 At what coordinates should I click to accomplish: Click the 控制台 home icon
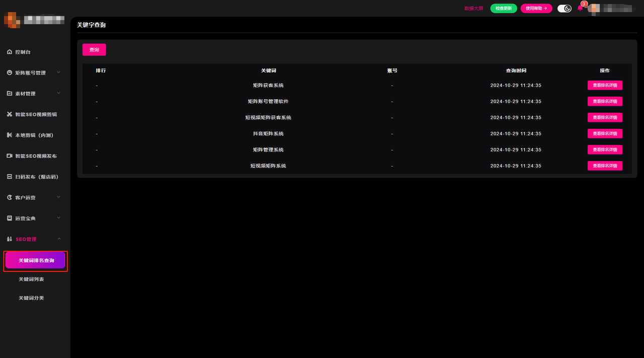pyautogui.click(x=10, y=52)
